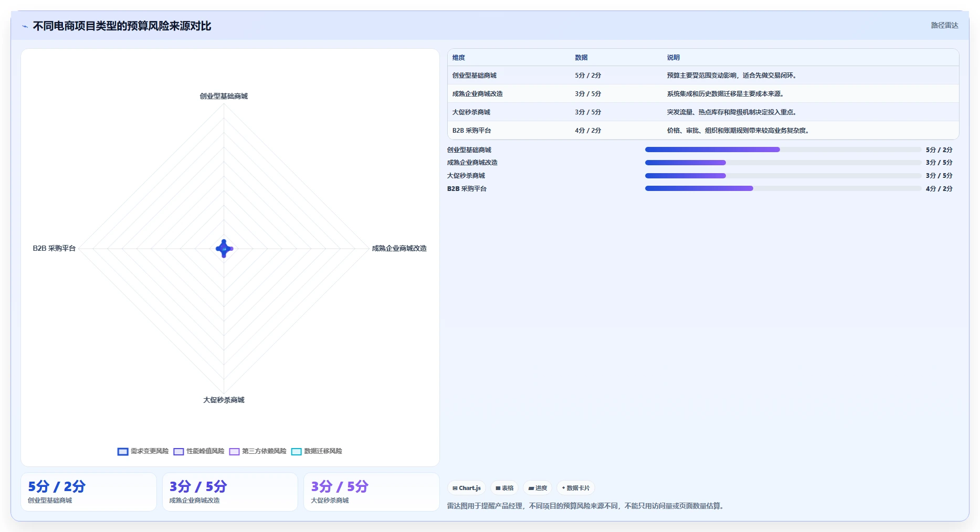Click the 数据 table column header

pos(581,58)
